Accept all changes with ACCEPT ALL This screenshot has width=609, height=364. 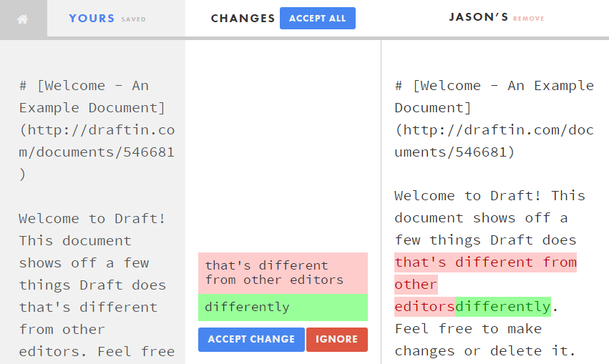(x=317, y=19)
